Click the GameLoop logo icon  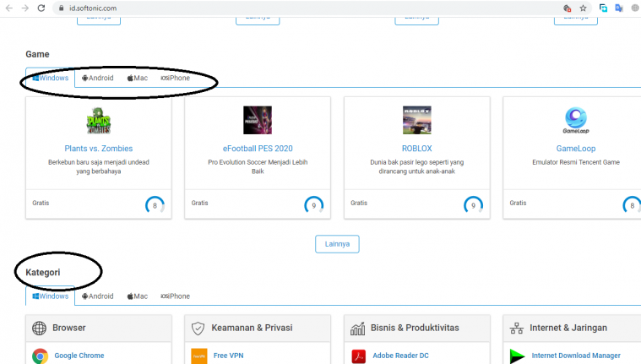click(x=576, y=120)
